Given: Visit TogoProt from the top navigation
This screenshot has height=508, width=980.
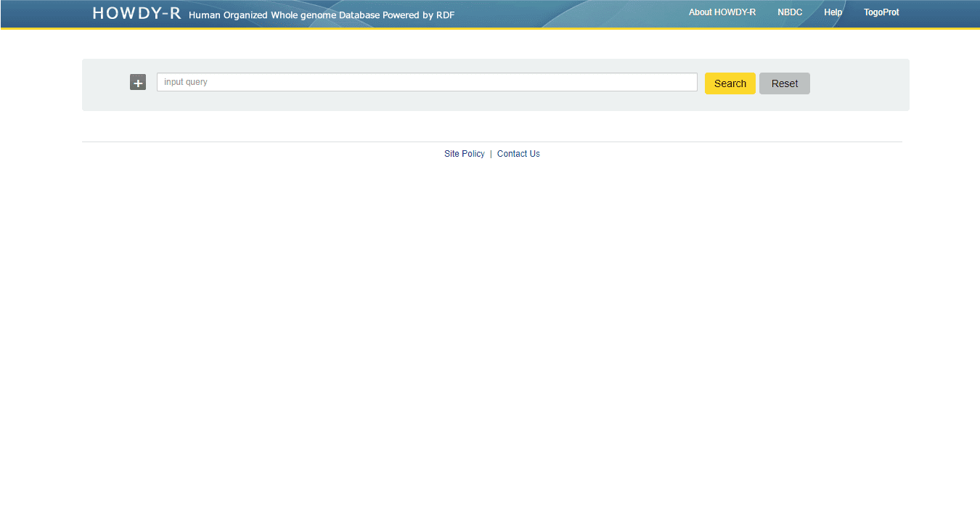Looking at the screenshot, I should click(881, 12).
